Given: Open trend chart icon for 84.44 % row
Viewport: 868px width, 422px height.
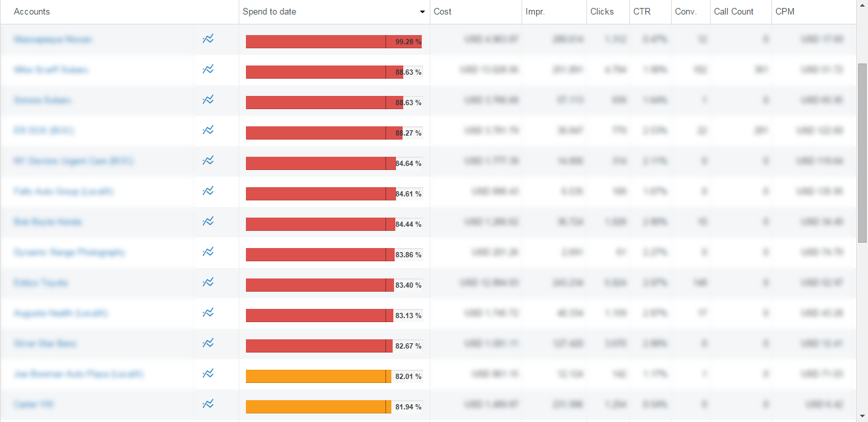Looking at the screenshot, I should (x=208, y=222).
